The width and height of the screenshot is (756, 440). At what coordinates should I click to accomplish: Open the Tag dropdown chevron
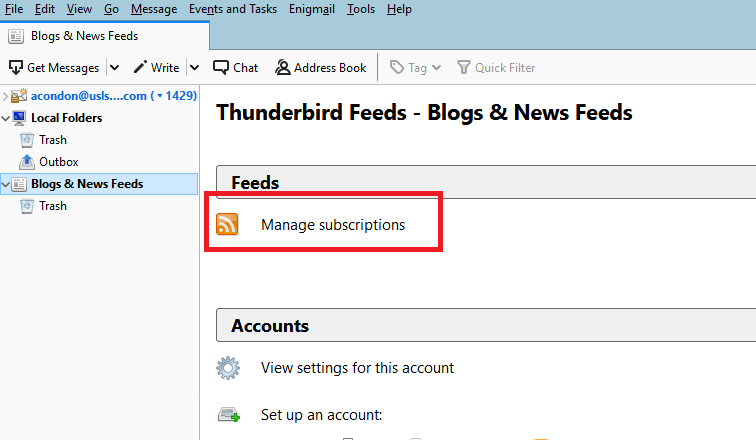tap(436, 68)
